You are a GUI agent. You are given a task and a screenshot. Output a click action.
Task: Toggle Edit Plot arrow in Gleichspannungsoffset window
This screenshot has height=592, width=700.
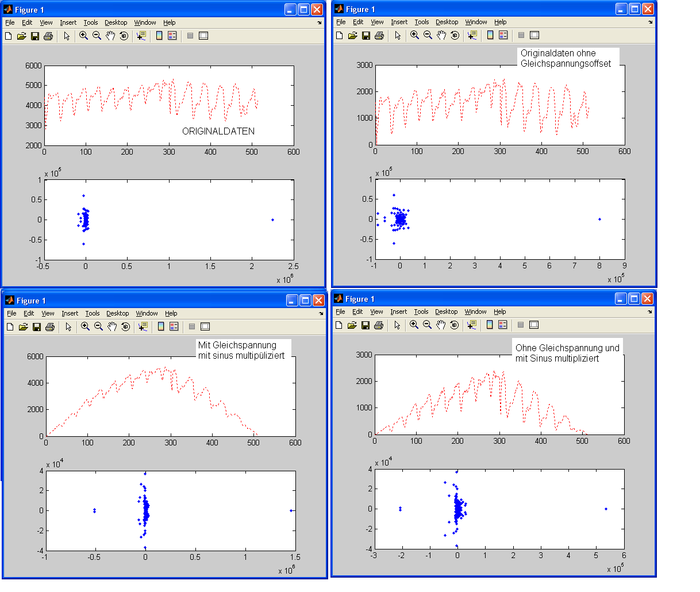[398, 35]
